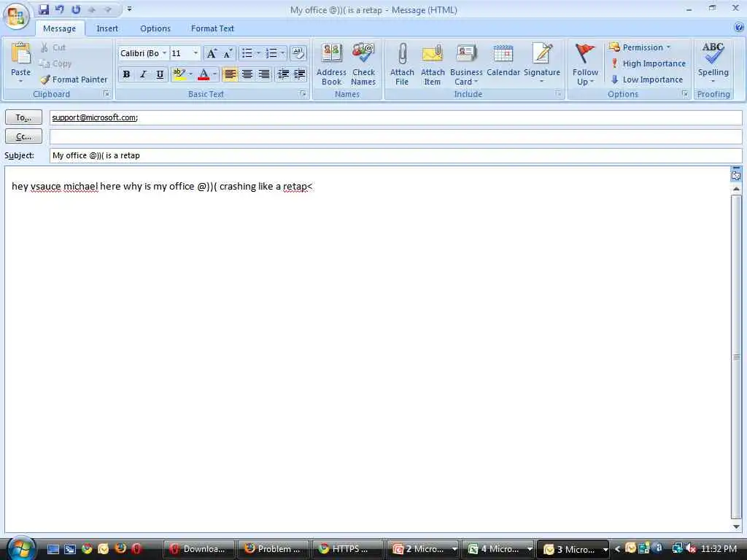Click the To... recipients button

point(24,117)
